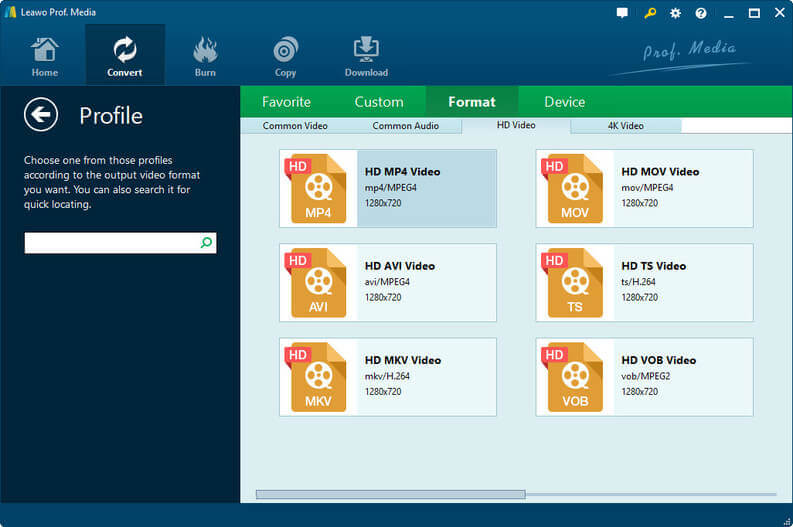Click the key registration icon
793x527 pixels.
coord(650,13)
